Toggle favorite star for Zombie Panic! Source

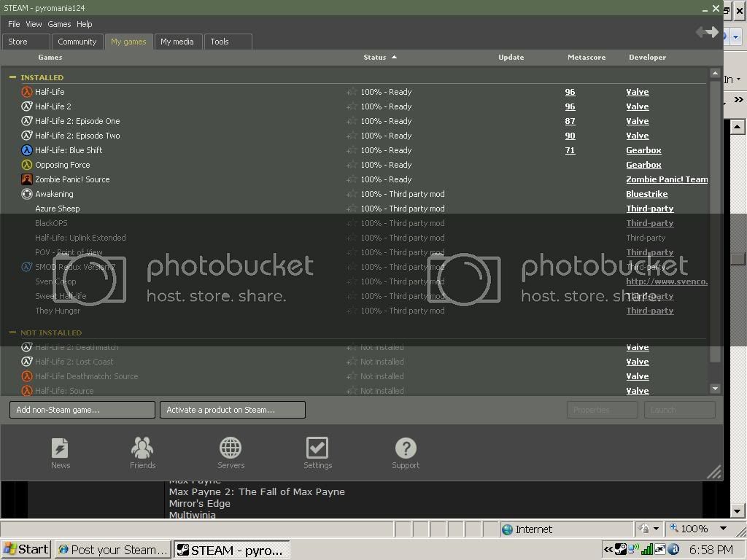tap(352, 179)
